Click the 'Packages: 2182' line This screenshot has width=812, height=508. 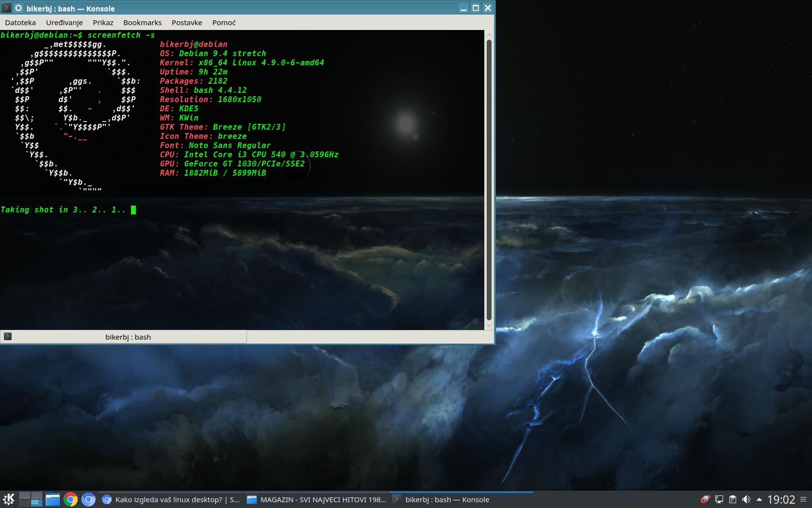tap(193, 81)
